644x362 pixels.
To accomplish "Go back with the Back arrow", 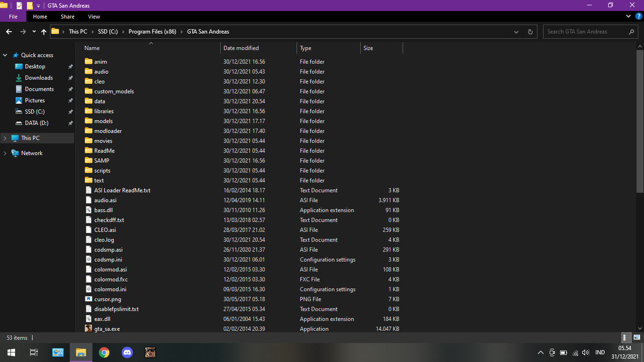I will pyautogui.click(x=9, y=32).
